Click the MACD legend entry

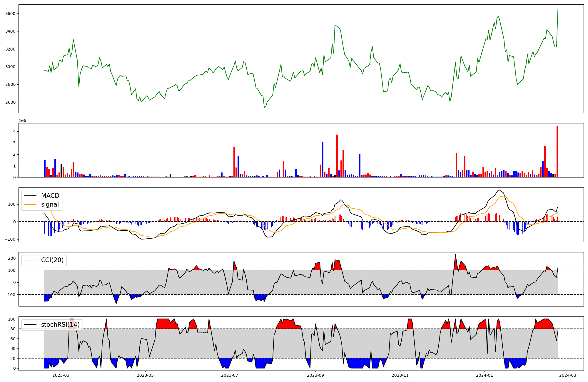[x=50, y=196]
